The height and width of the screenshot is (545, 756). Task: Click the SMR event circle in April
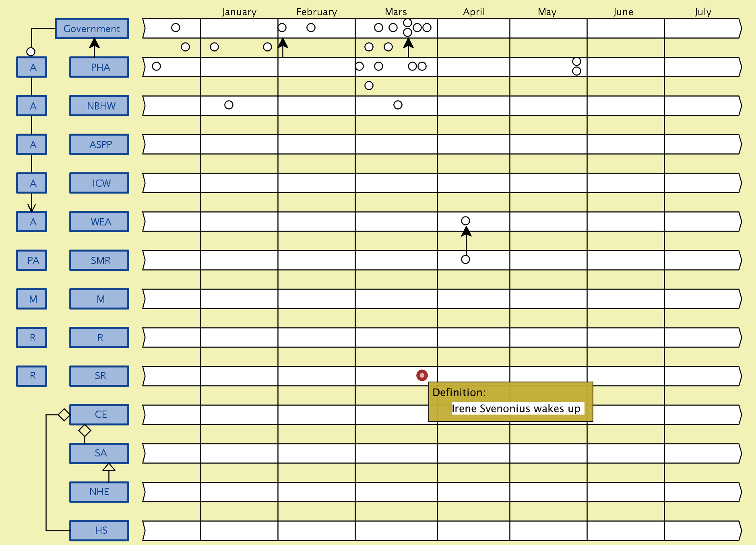point(465,259)
